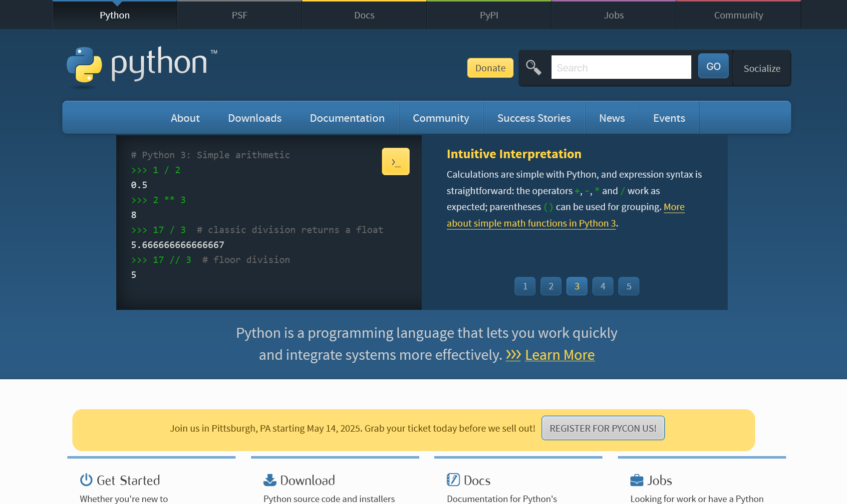The height and width of the screenshot is (504, 847).
Task: Click the Jobs briefcase icon
Action: (637, 480)
